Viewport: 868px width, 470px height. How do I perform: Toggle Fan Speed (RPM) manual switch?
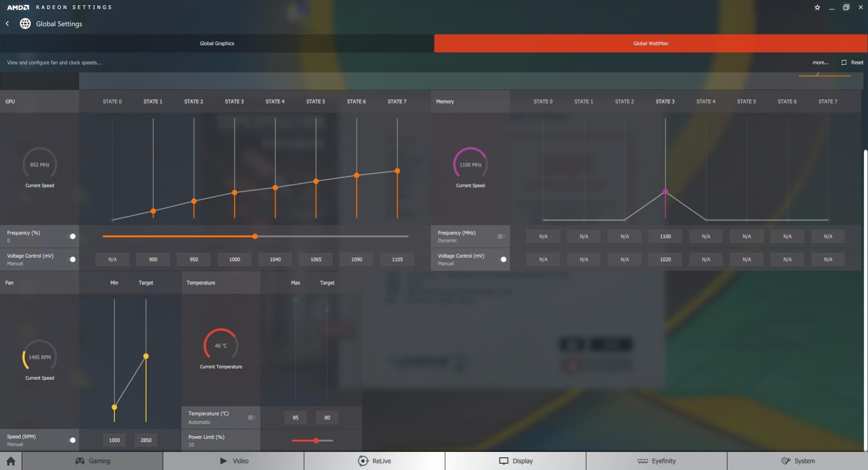point(71,440)
